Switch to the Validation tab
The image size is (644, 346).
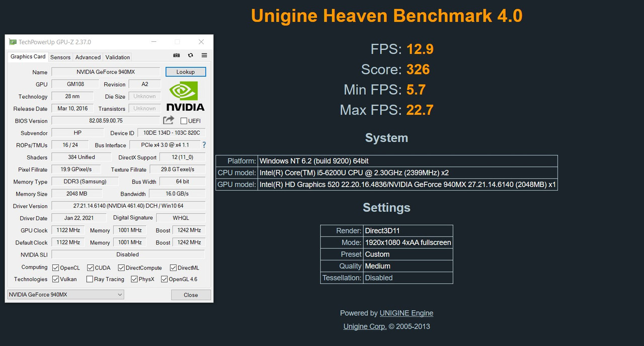point(118,57)
